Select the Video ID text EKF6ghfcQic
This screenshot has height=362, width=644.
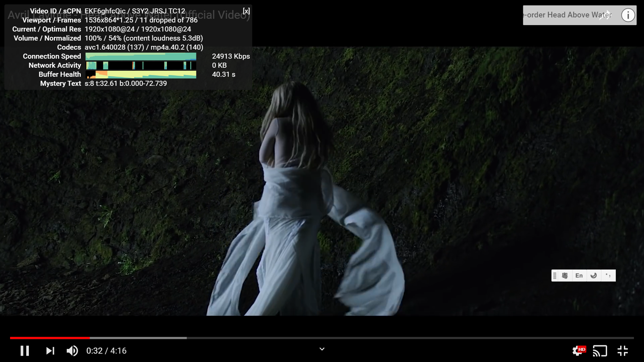click(x=105, y=11)
